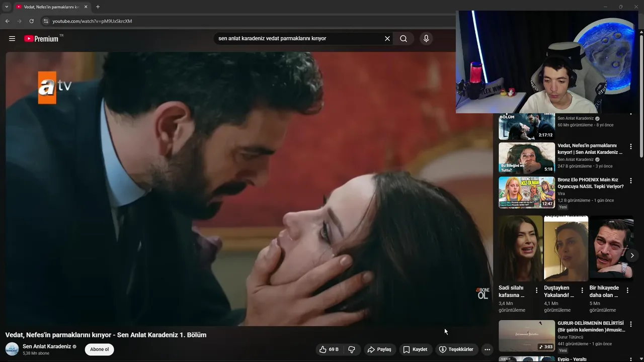
Task: Open the YouTube hamburger guide menu
Action: click(x=12, y=39)
